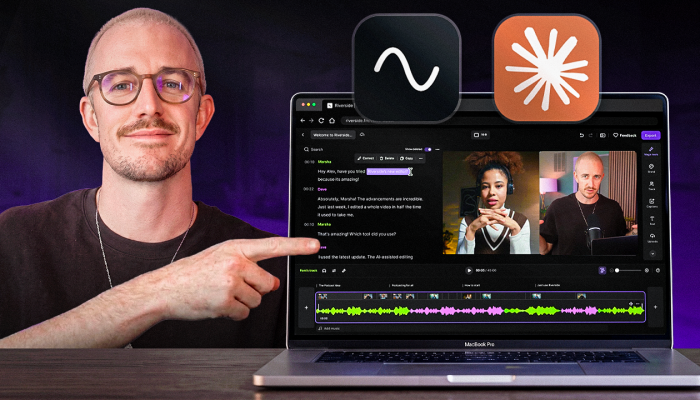Open transcript options beside Show deleted

click(x=438, y=150)
